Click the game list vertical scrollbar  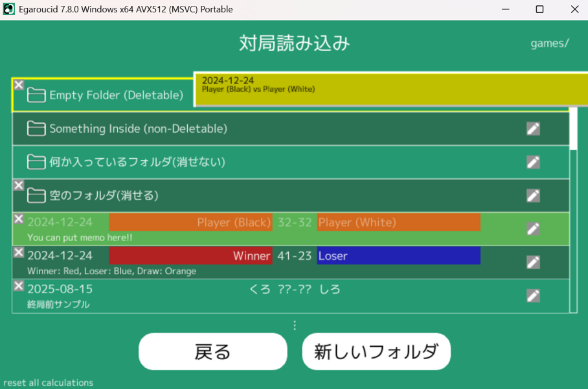[x=573, y=130]
